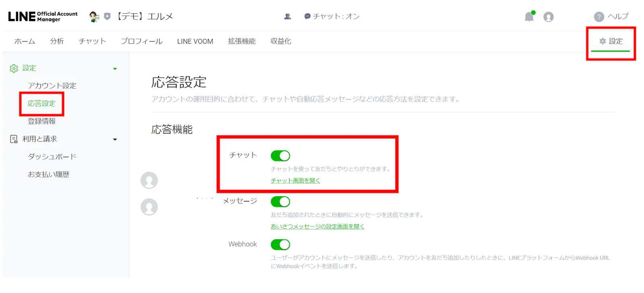Image resolution: width=644 pixels, height=293 pixels.
Task: Turn off the チャット toggle
Action: coord(280,156)
